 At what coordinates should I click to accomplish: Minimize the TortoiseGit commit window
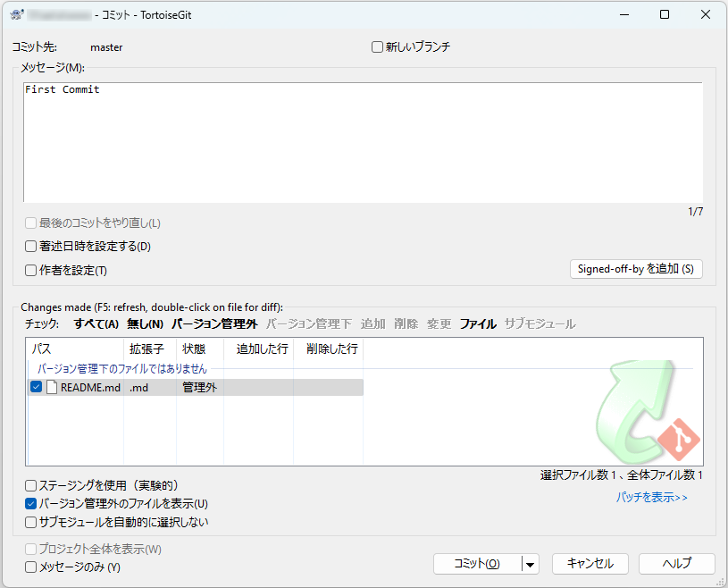point(624,14)
